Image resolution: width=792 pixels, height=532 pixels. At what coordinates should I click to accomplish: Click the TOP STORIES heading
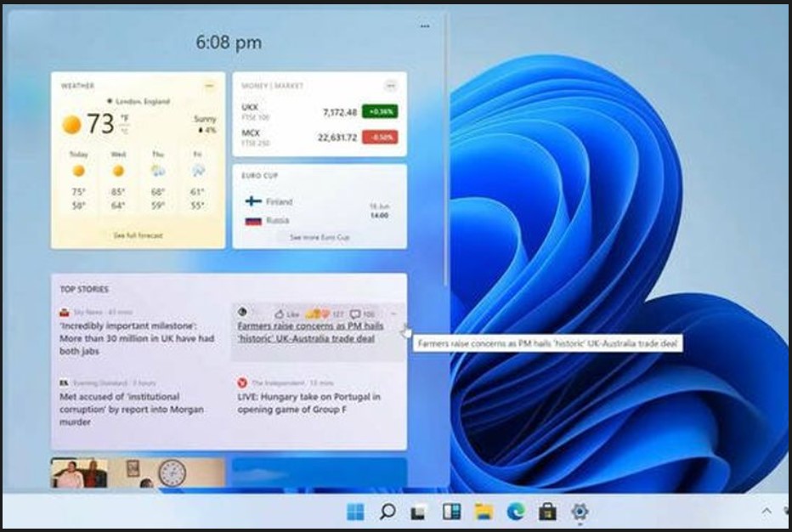click(84, 290)
